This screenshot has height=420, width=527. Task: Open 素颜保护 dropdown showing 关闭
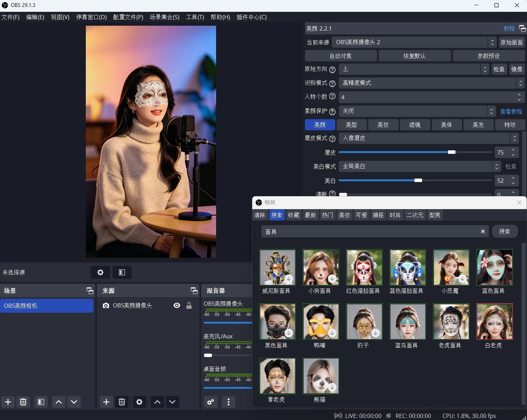417,111
